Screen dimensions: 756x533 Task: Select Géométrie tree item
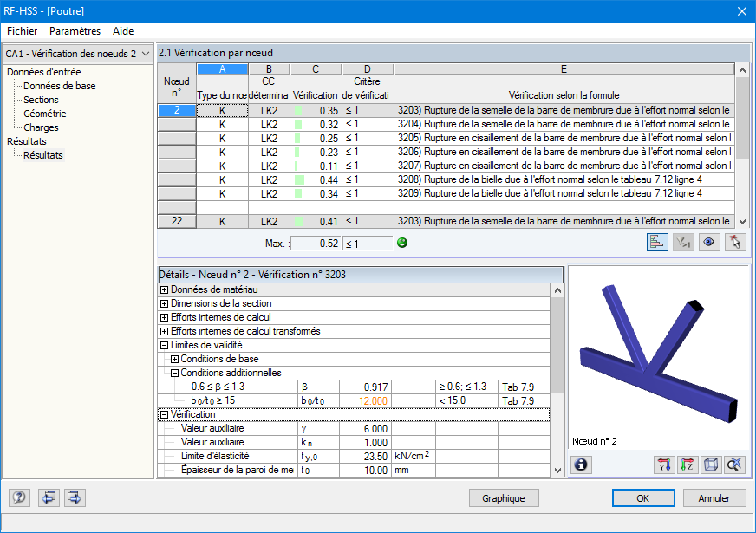[x=45, y=114]
